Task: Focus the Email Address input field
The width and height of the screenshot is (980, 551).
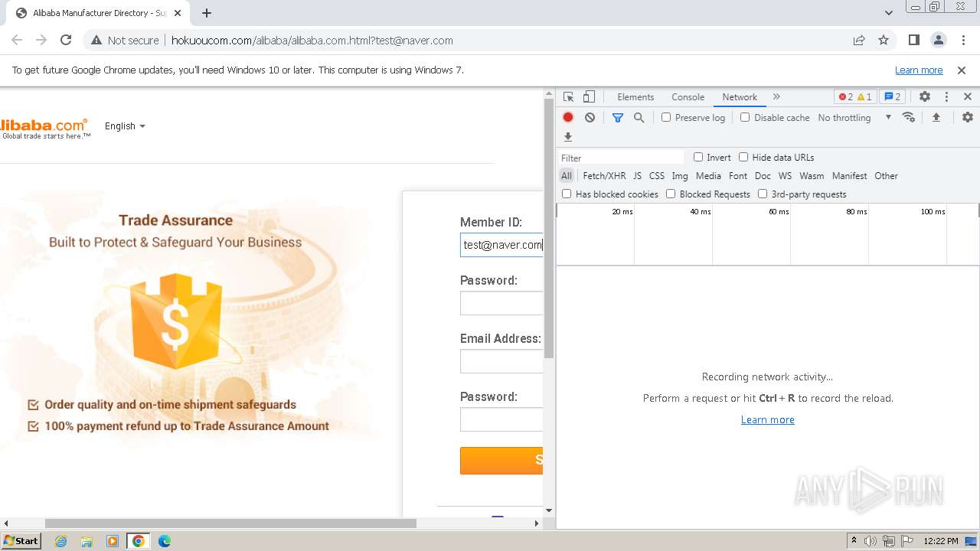Action: (501, 361)
